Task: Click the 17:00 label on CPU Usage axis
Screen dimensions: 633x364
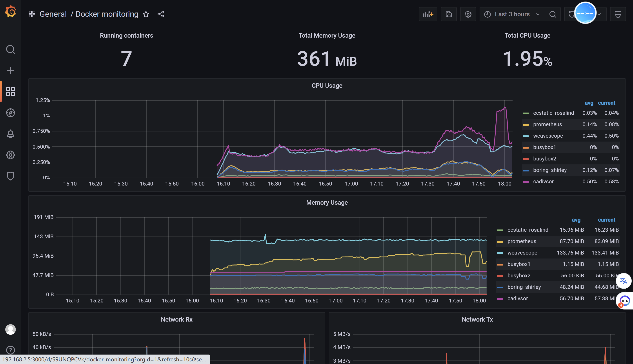Action: tap(351, 184)
